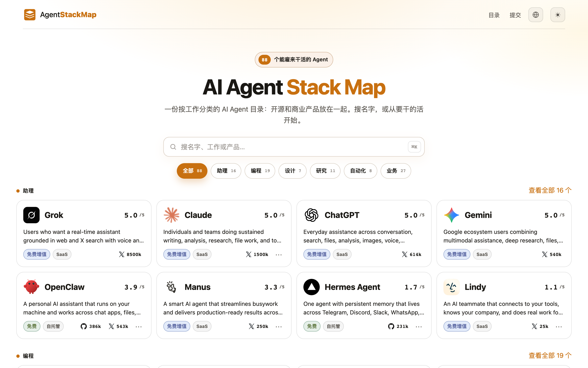
Task: Expand more options on Hermes Agent card
Action: [419, 327]
